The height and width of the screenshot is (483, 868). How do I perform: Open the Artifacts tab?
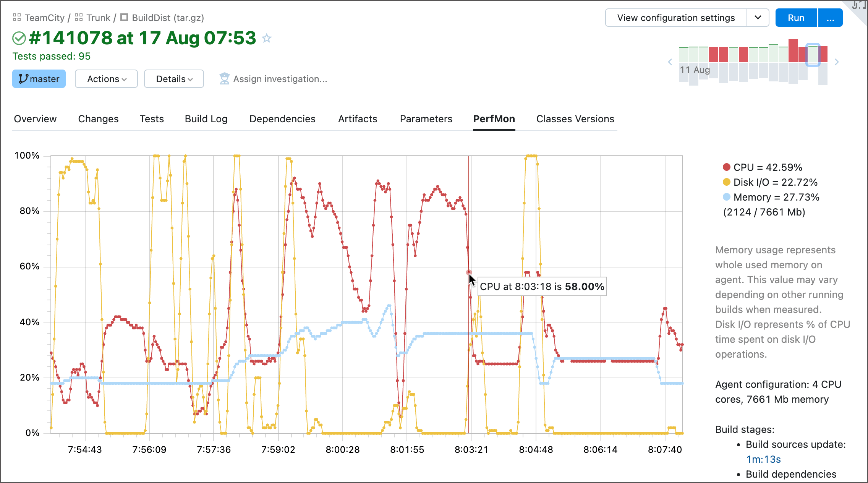[357, 119]
